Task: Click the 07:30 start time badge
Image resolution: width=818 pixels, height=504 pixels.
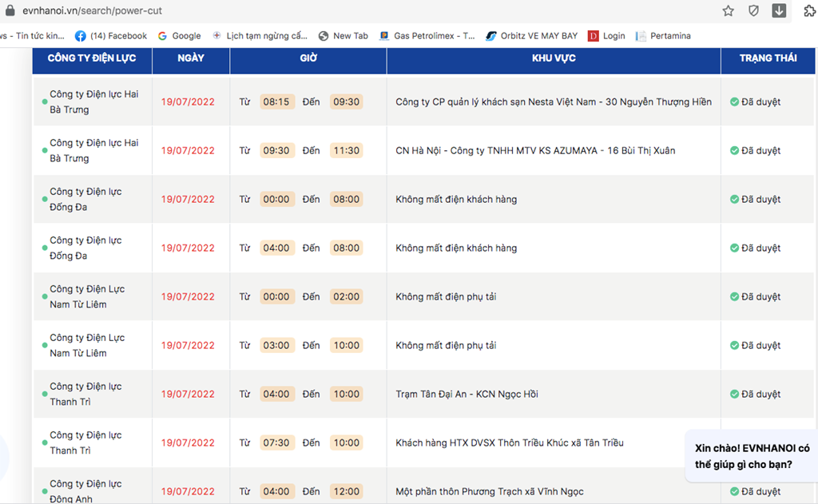Action: [276, 443]
